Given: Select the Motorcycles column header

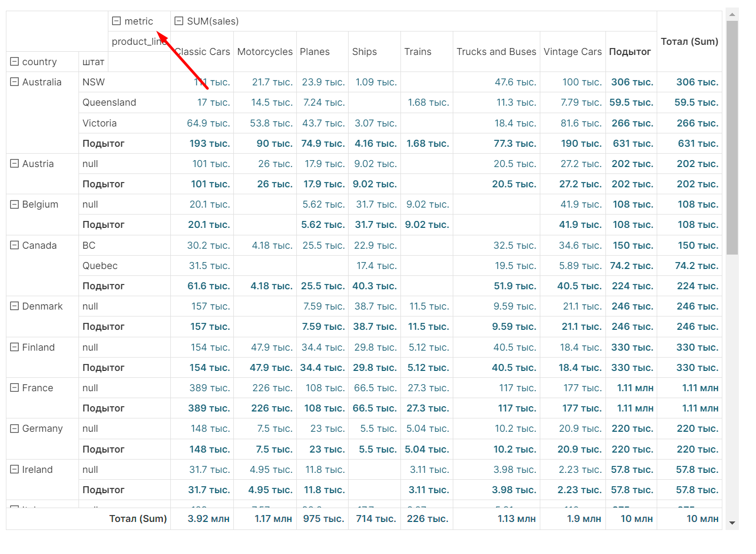Looking at the screenshot, I should (x=265, y=52).
